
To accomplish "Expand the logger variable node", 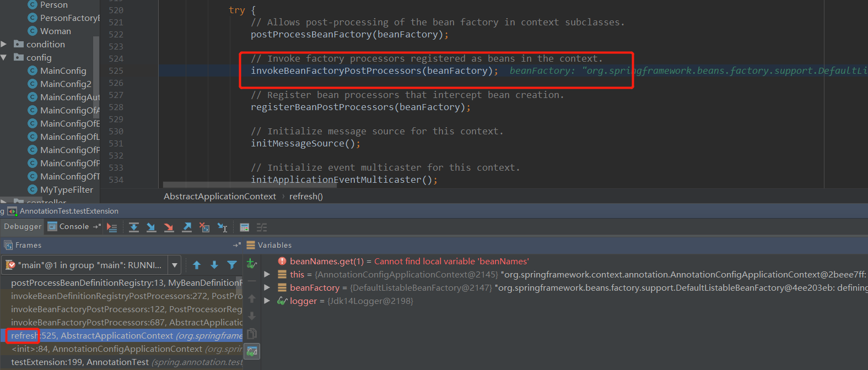I will [267, 301].
